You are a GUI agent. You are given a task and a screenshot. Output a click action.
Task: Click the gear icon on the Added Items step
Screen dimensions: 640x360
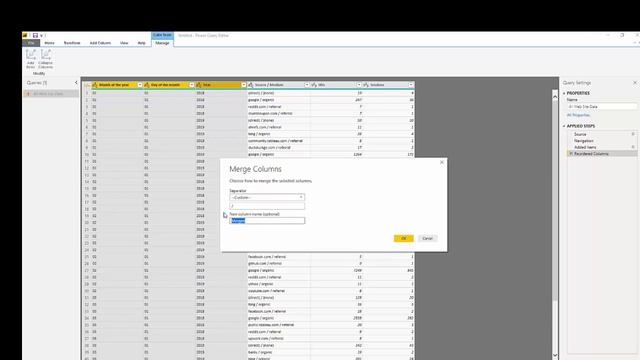[633, 147]
